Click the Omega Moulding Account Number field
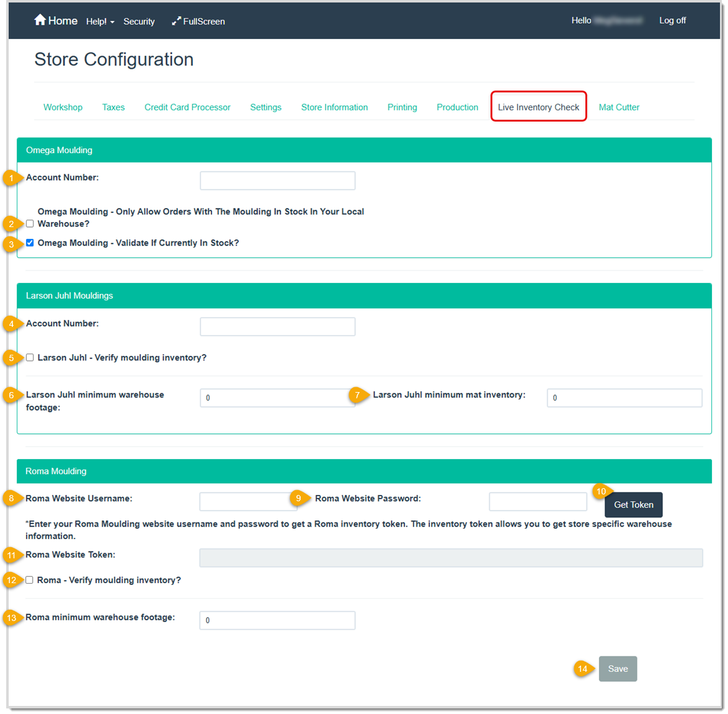Viewport: 728px width, 714px height. (277, 180)
